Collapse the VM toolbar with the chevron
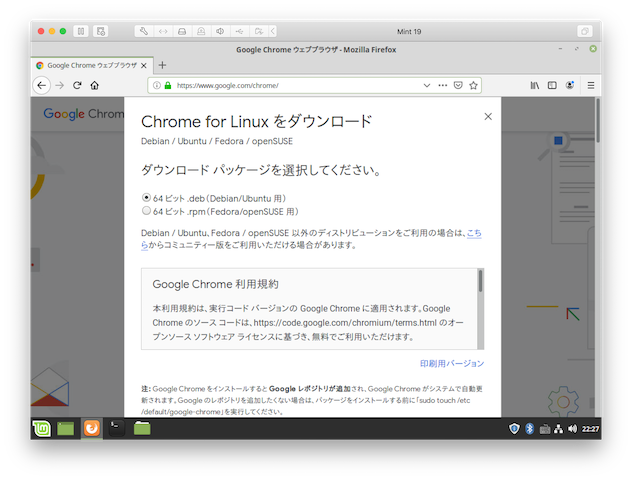Viewport: 632px width, 480px height. coord(272,31)
